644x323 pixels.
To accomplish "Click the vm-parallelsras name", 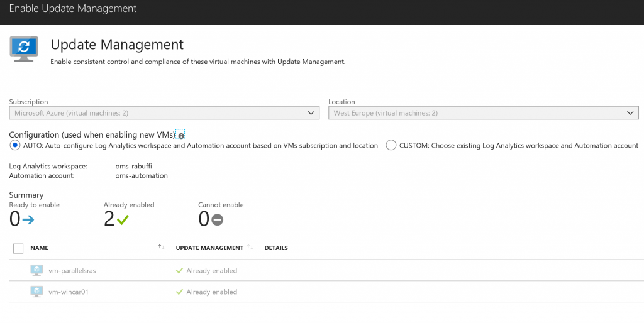I will tap(72, 271).
